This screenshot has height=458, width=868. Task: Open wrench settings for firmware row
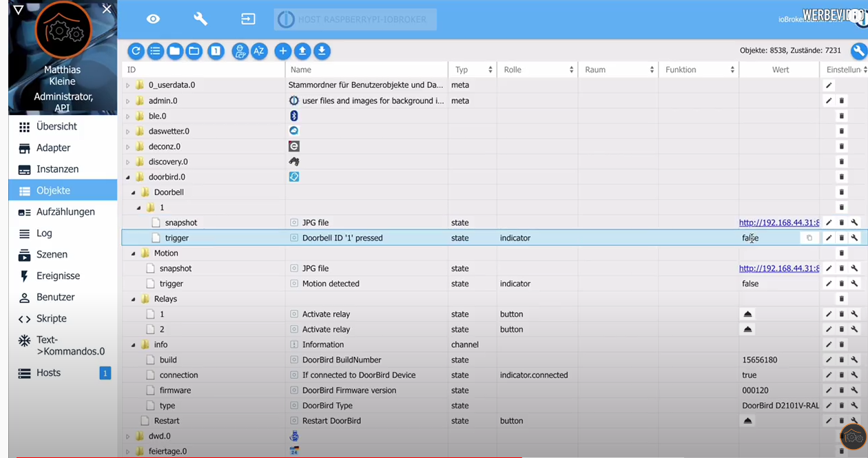(x=854, y=391)
